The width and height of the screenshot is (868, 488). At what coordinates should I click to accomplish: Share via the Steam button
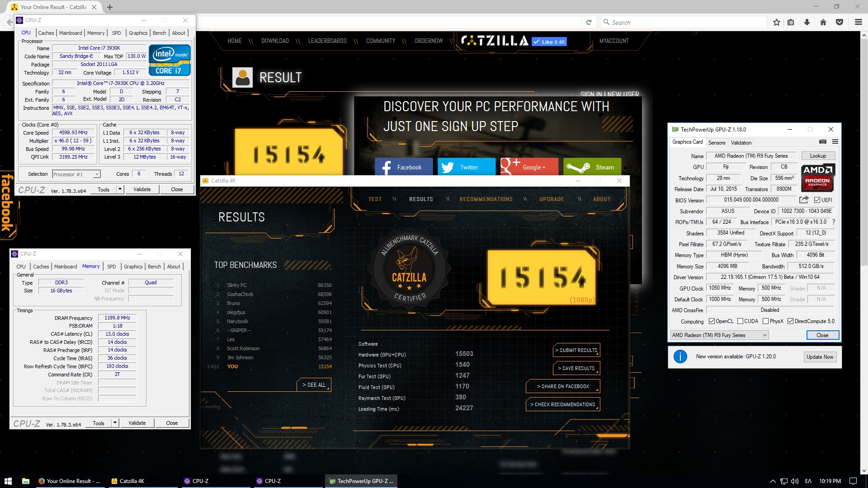[592, 167]
